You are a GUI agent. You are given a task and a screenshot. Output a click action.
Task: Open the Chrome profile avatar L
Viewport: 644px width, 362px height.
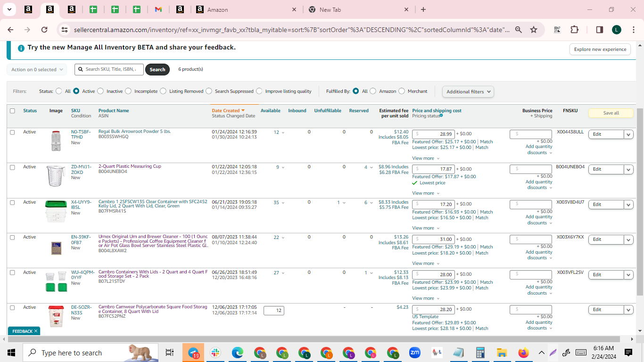tap(617, 30)
